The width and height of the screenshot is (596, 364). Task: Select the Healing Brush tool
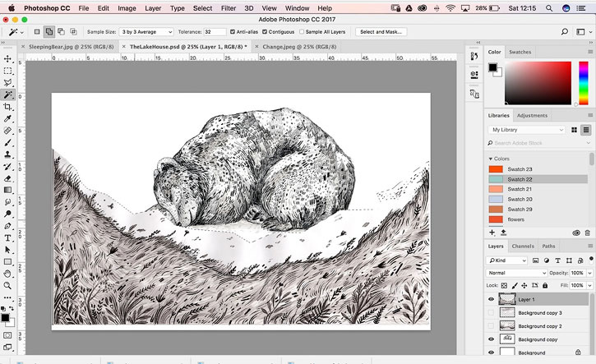click(x=7, y=131)
